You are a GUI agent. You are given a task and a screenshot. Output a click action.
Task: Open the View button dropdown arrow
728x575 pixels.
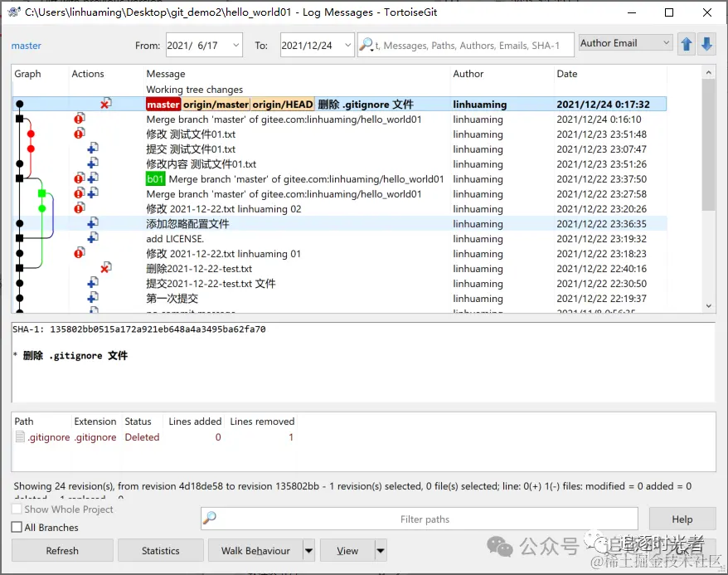coord(381,551)
